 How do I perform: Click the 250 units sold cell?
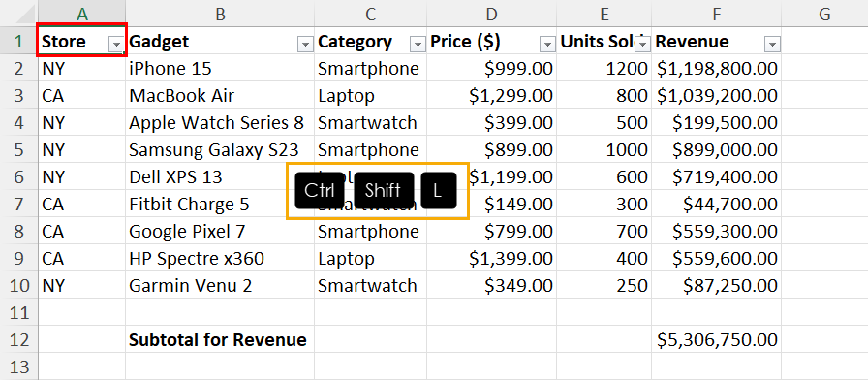coord(604,285)
